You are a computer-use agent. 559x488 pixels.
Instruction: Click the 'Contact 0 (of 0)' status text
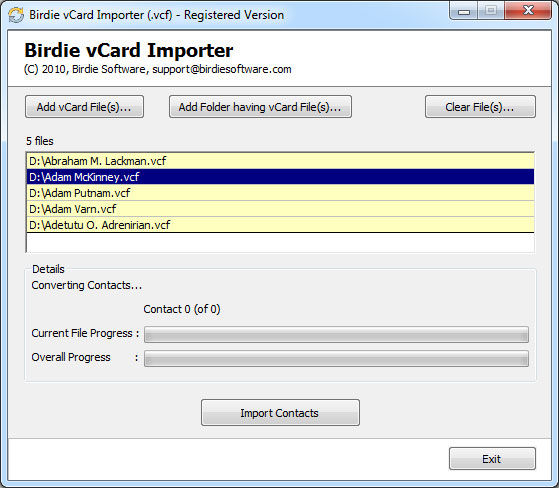tap(182, 309)
